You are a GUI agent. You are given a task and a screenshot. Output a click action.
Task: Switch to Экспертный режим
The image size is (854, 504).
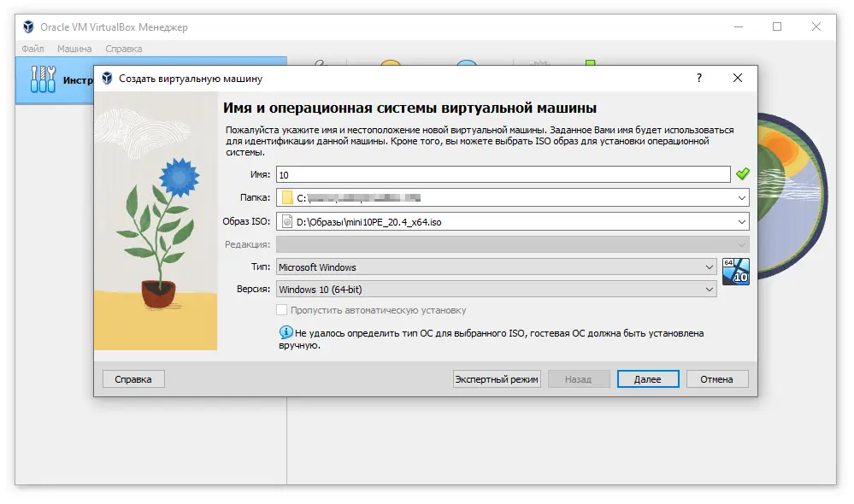(496, 378)
